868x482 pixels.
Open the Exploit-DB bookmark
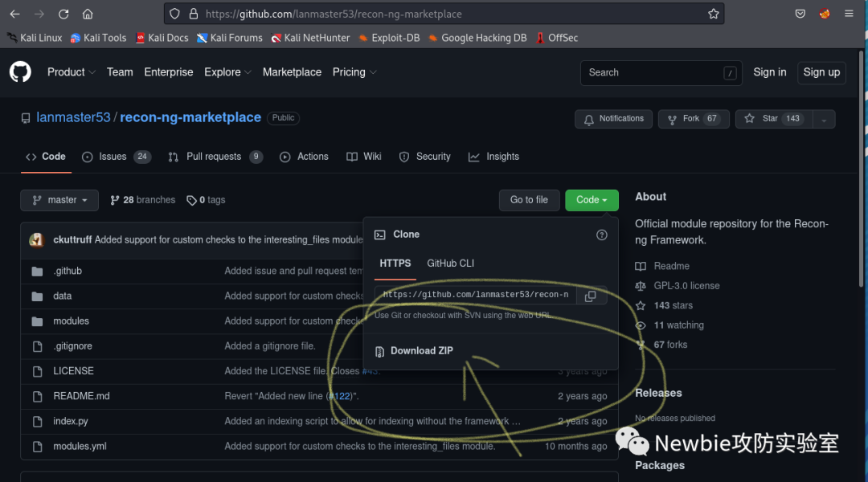tap(389, 38)
